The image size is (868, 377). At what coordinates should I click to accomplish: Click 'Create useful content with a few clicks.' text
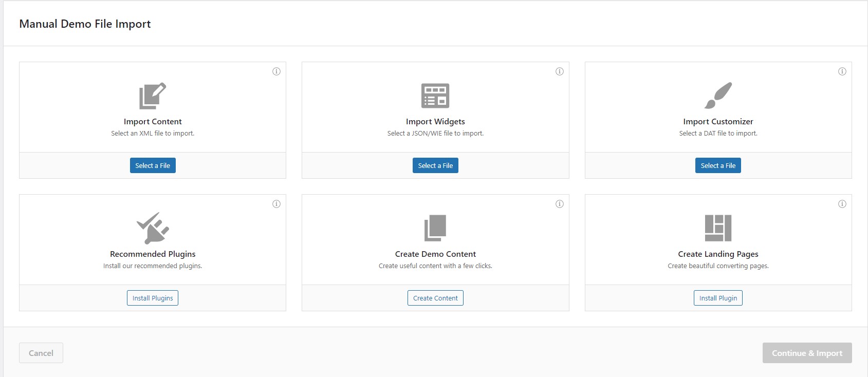(435, 266)
